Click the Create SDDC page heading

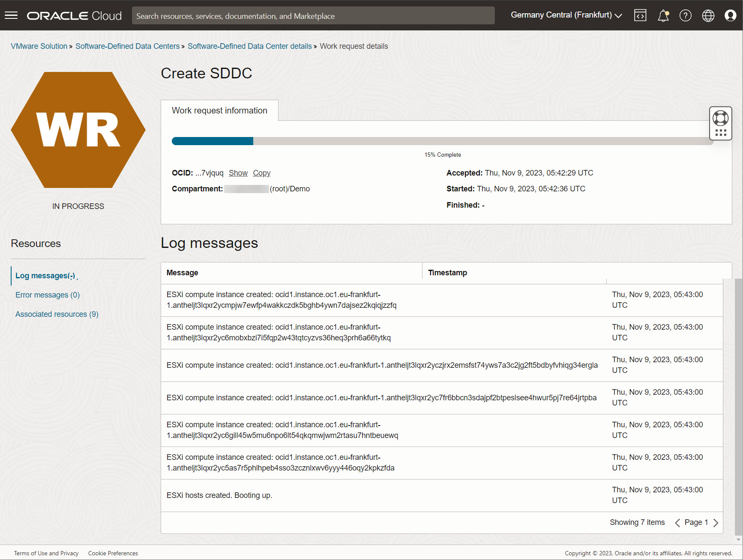[x=207, y=73]
